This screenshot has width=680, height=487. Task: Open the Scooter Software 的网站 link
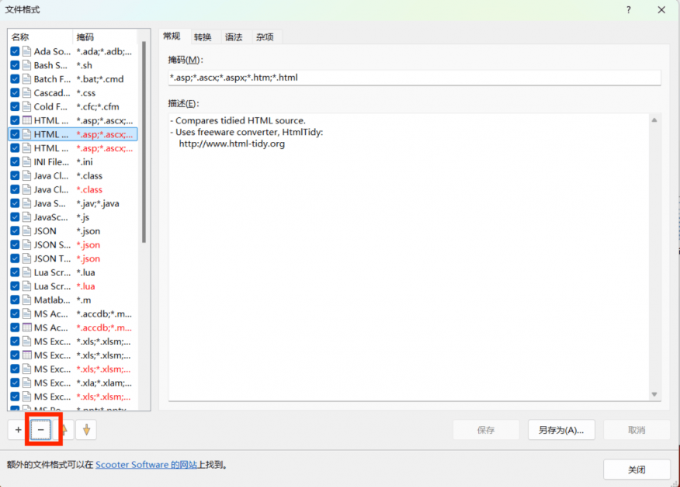[x=146, y=464]
